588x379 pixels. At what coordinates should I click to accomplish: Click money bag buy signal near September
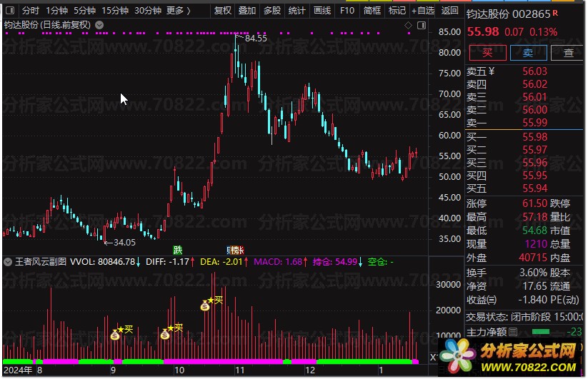(115, 335)
